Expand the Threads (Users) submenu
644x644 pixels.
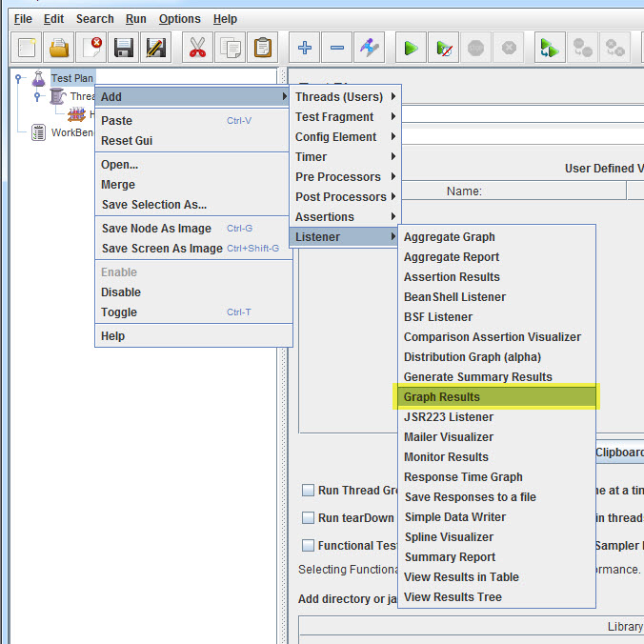[345, 96]
